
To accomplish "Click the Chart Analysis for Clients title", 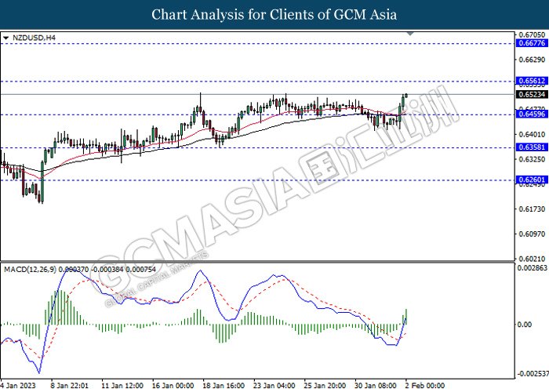I will pos(274,14).
